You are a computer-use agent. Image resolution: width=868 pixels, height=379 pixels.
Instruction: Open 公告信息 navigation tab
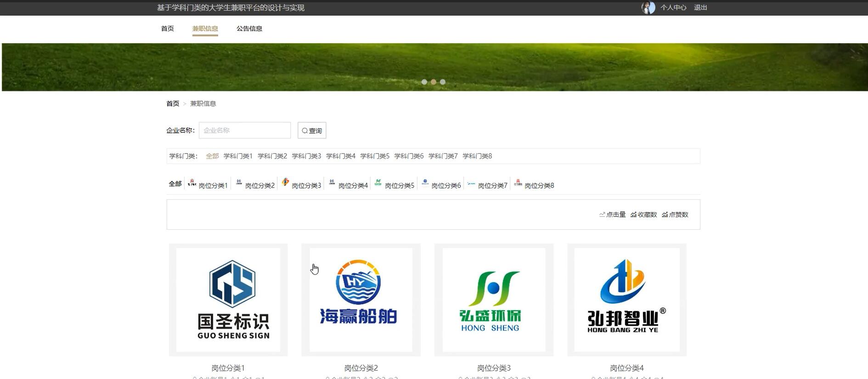point(249,28)
